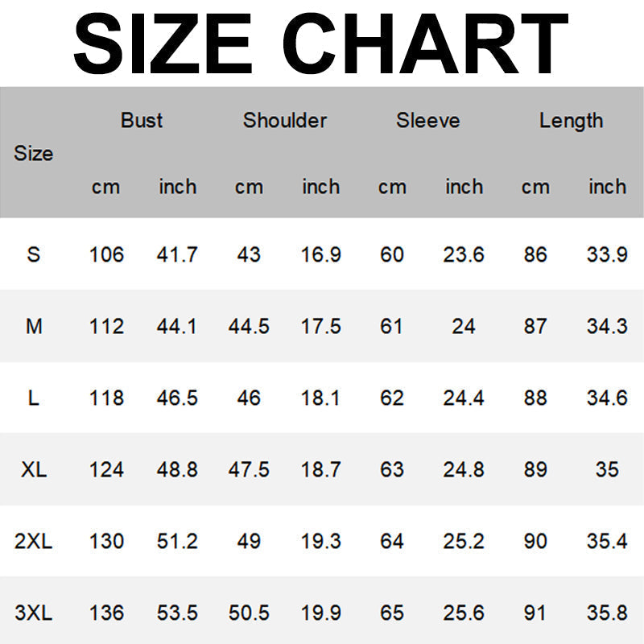Select the Sleeve column header
The image size is (644, 644).
tap(428, 121)
